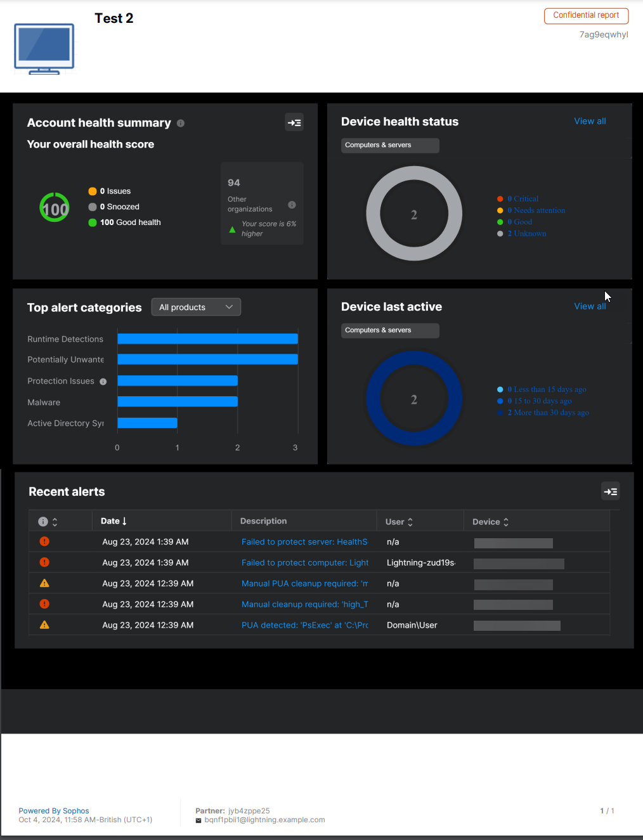Click the Recent alerts expand arrow icon
643x840 pixels.
610,491
